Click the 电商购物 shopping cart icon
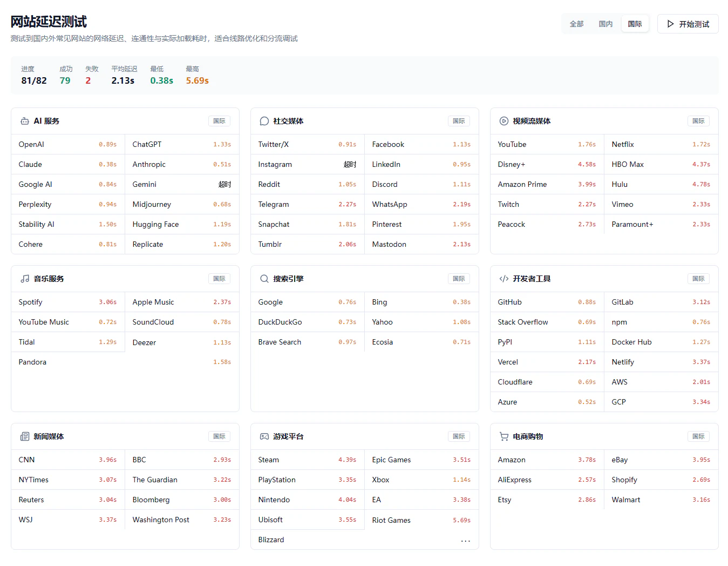728x566 pixels. coord(504,436)
